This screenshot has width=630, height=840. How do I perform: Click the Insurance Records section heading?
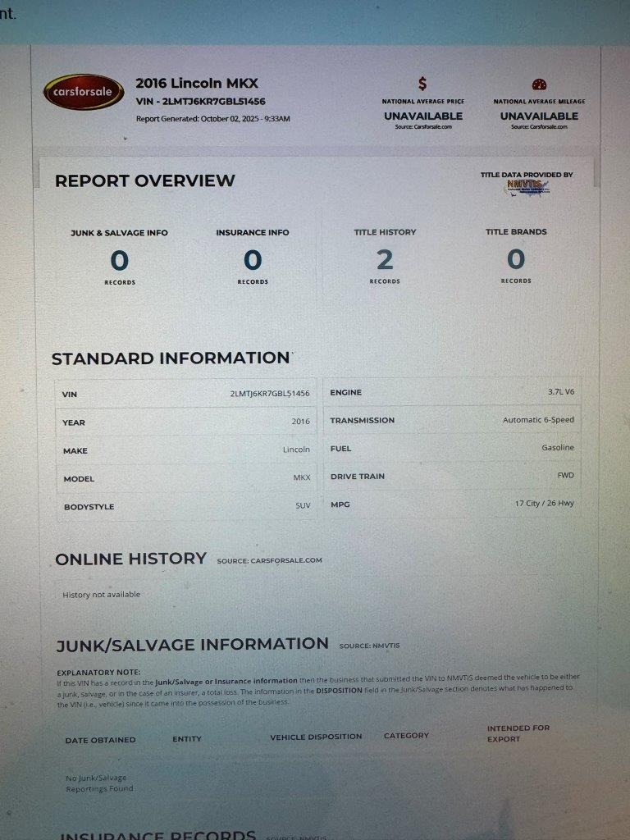click(x=157, y=834)
